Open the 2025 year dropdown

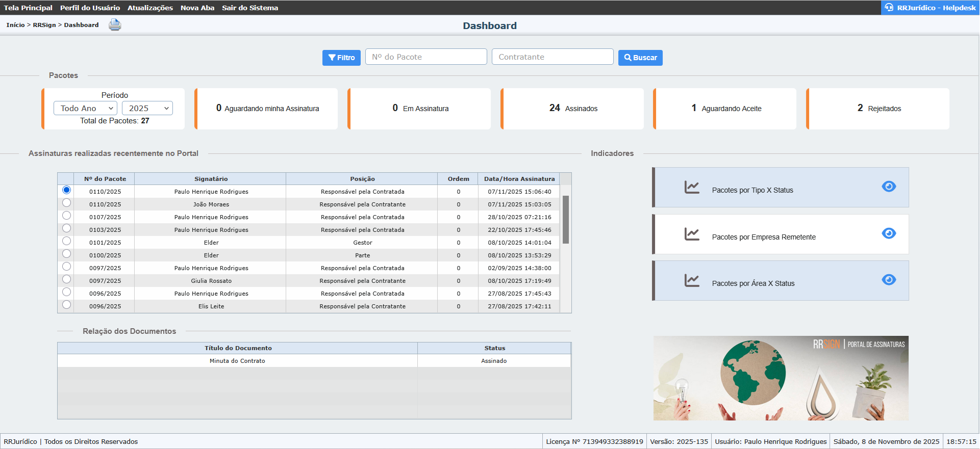[147, 108]
